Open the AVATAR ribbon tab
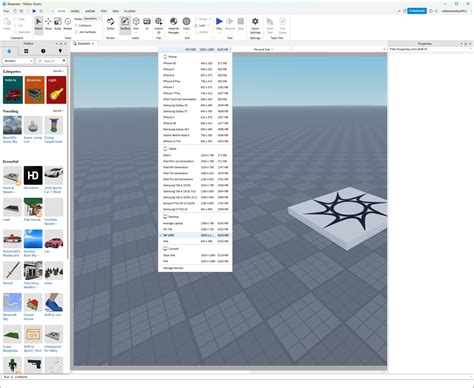This screenshot has height=388, width=474. coord(90,11)
